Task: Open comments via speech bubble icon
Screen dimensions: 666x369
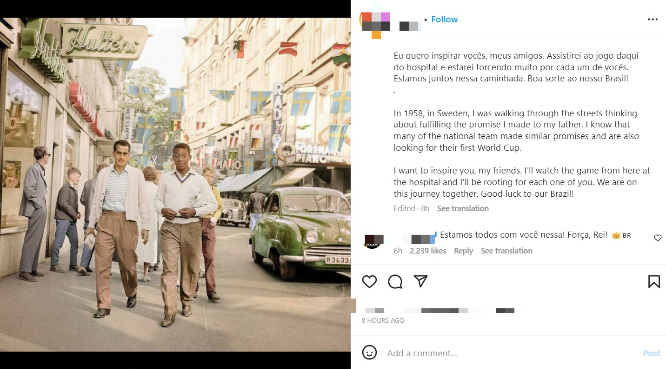Action: 395,281
